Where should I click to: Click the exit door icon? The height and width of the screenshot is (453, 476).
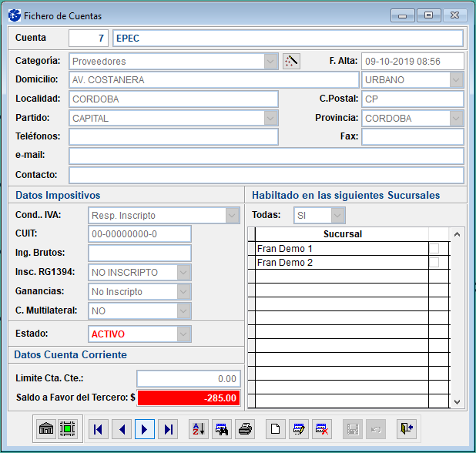coord(405,429)
